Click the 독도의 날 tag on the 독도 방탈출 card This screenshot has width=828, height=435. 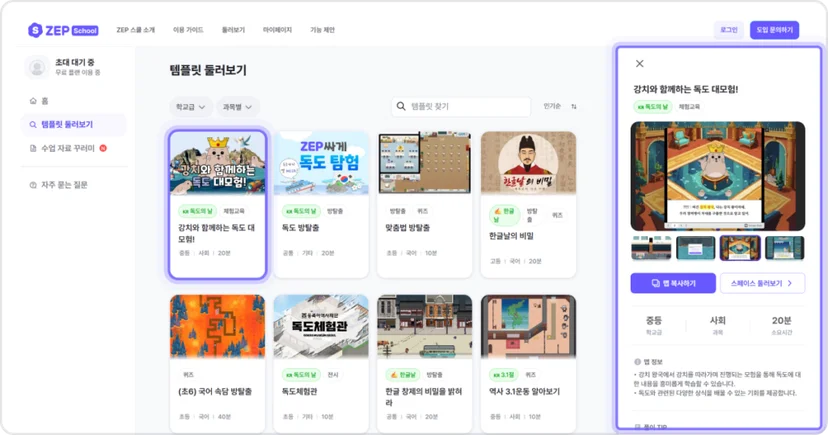tap(302, 211)
